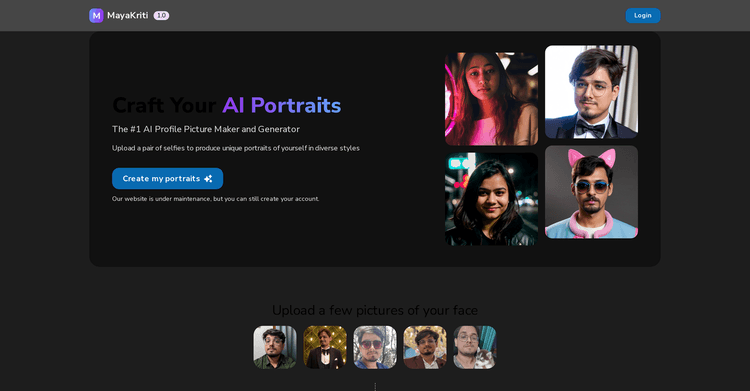Click the sparkle icon in Create my portraits

click(x=208, y=179)
